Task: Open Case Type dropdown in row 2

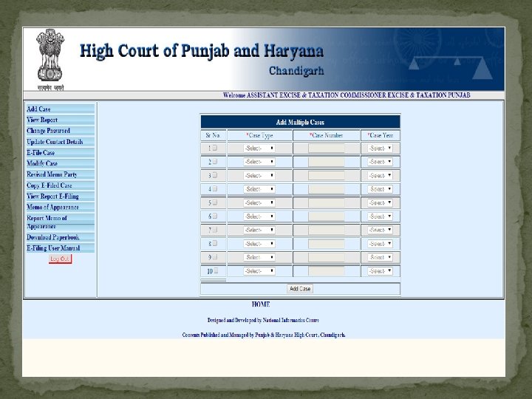Action: 259,162
